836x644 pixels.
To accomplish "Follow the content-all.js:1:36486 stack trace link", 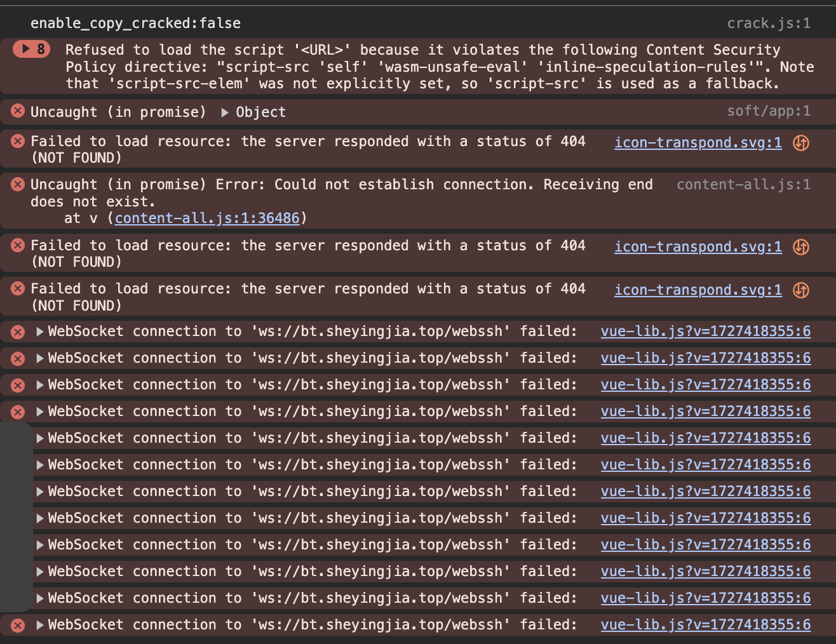I will (x=206, y=218).
